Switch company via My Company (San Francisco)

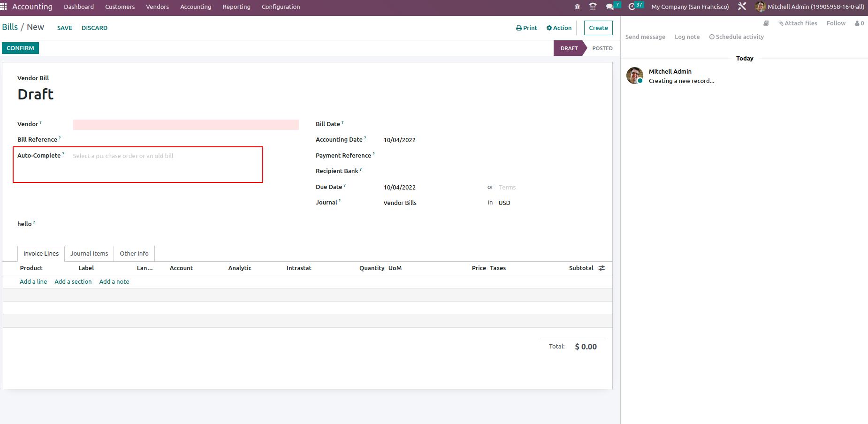click(x=690, y=7)
